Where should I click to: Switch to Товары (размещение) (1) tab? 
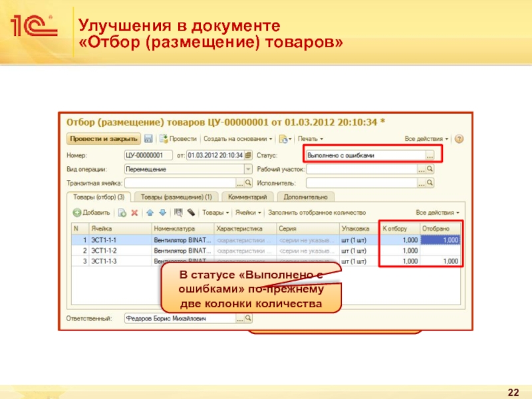click(176, 197)
